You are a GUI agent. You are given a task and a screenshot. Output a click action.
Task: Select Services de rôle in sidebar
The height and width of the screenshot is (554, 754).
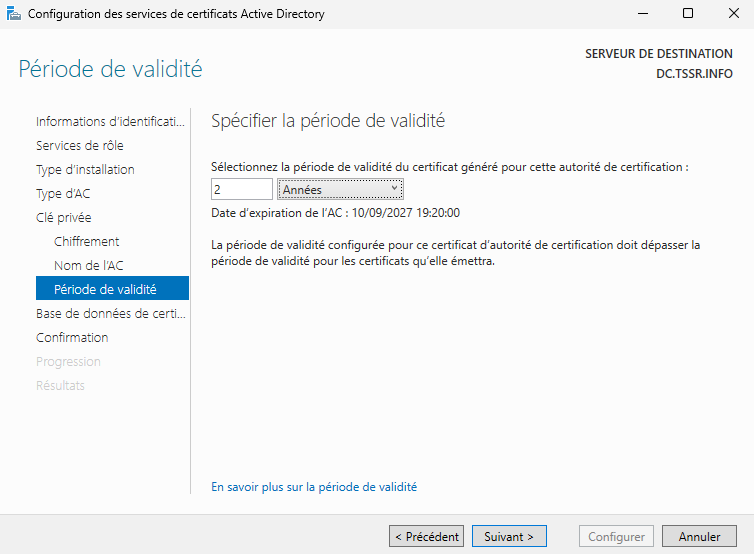coord(80,146)
